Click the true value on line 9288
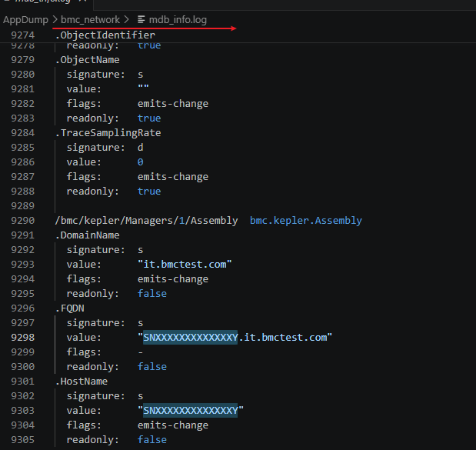This screenshot has width=476, height=450. click(x=149, y=192)
